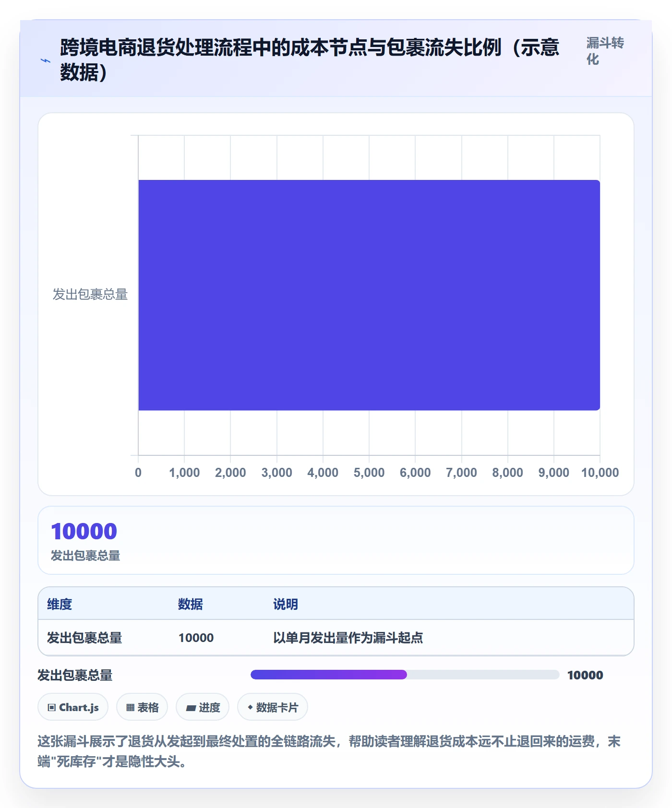Viewport: 672px width, 808px height.
Task: Select the 表格 chip
Action: coord(142,707)
